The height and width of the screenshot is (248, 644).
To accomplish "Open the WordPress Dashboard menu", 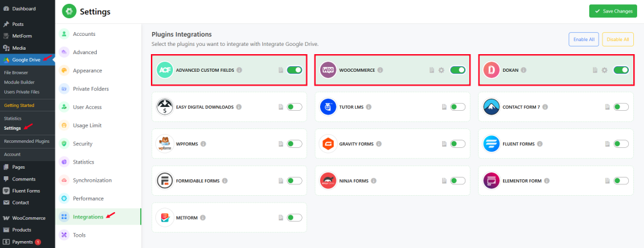I will click(x=24, y=9).
